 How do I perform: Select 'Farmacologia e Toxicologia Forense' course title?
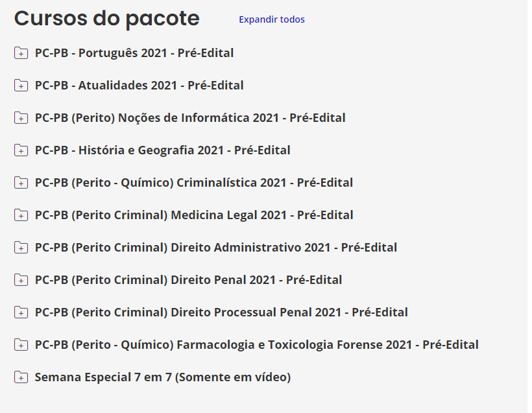pos(257,345)
